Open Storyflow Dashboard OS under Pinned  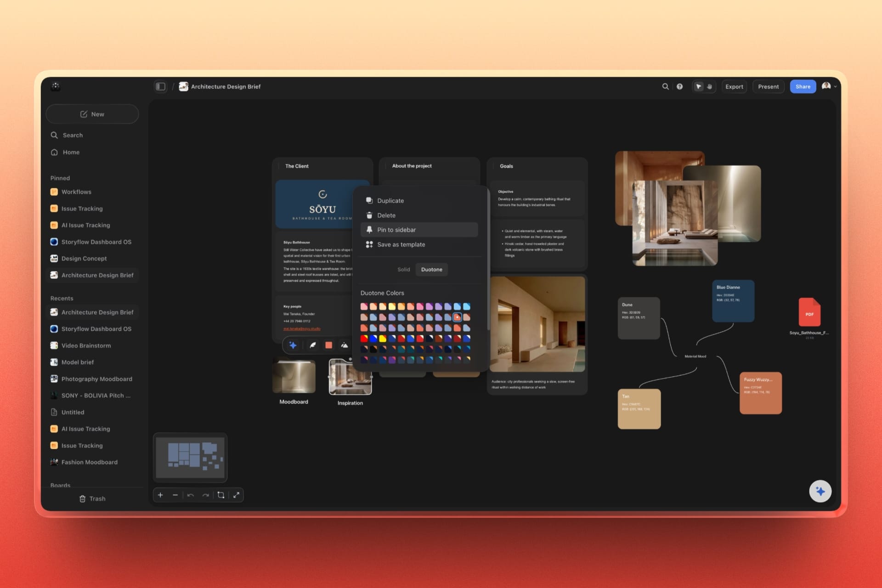[92, 242]
